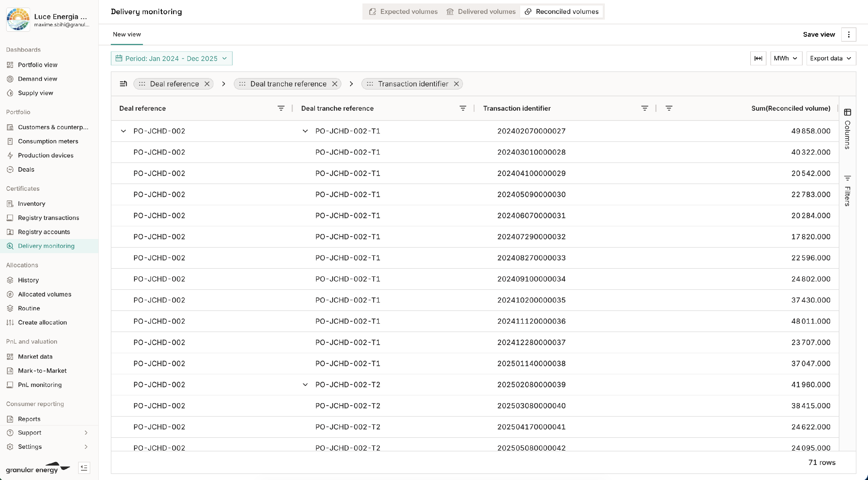Click the row grouping list icon
The image size is (868, 480).
tap(123, 84)
